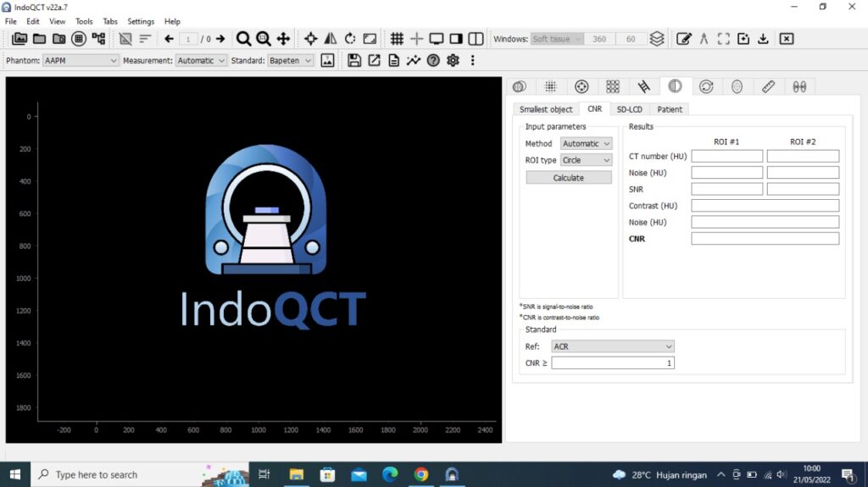Go to the previous image arrow
868x487 pixels.
pyautogui.click(x=169, y=39)
